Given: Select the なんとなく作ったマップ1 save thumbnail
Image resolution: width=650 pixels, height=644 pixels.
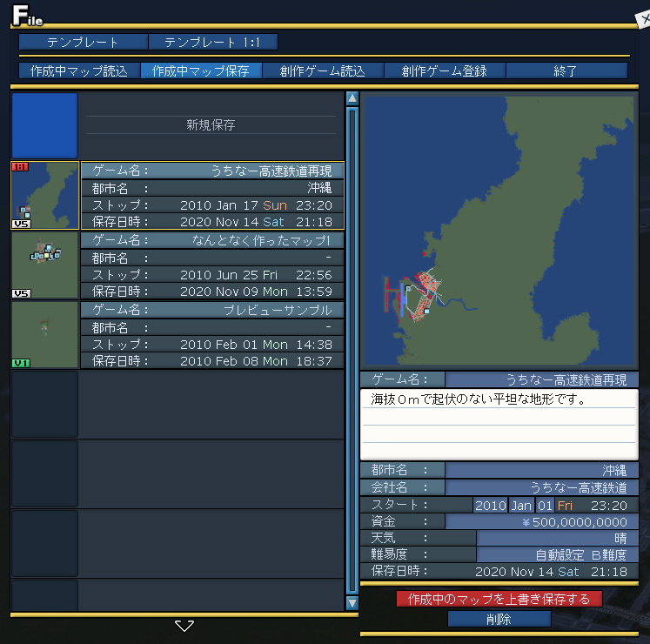Looking at the screenshot, I should tap(45, 265).
